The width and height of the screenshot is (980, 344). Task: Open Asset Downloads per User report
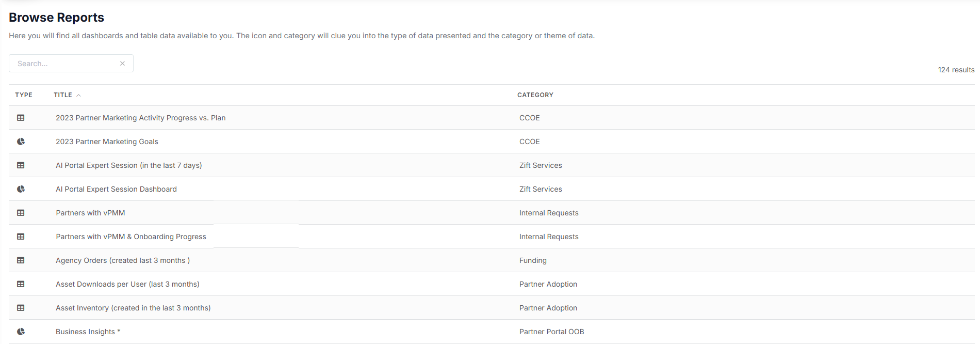(127, 284)
